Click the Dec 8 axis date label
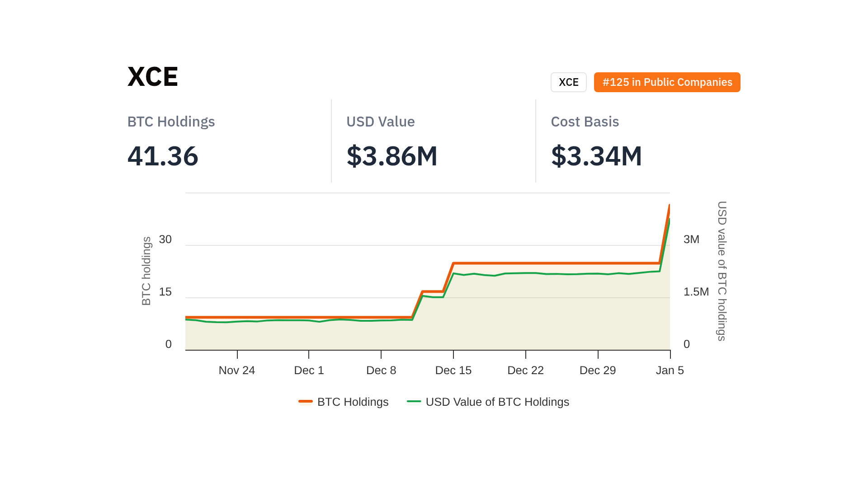This screenshot has width=868, height=488. (381, 371)
